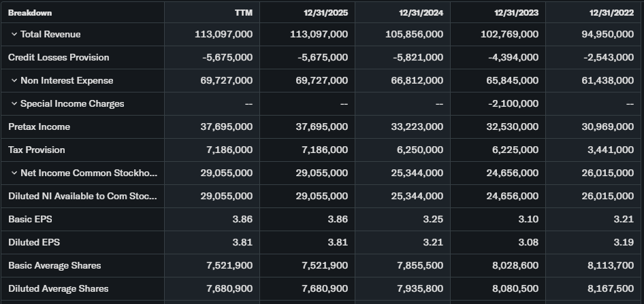The width and height of the screenshot is (644, 304).
Task: Select the Pretax Income row label
Action: pos(39,127)
